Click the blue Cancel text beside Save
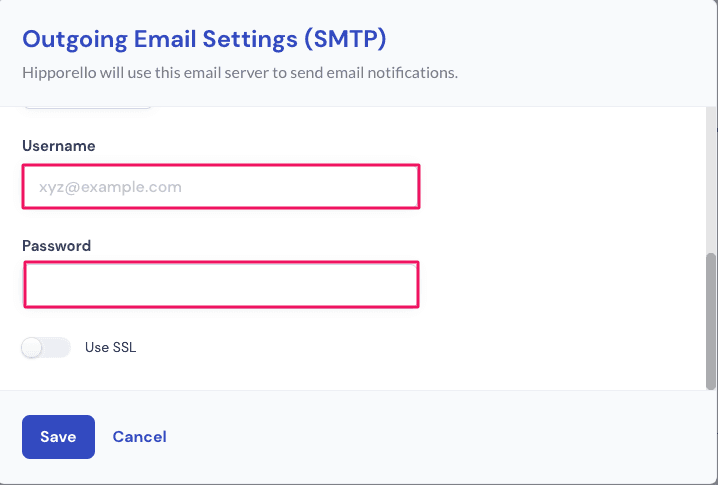This screenshot has width=718, height=485. 140,437
